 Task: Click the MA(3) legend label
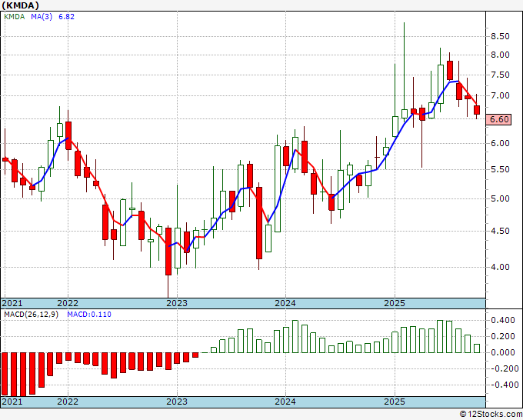pyautogui.click(x=42, y=16)
